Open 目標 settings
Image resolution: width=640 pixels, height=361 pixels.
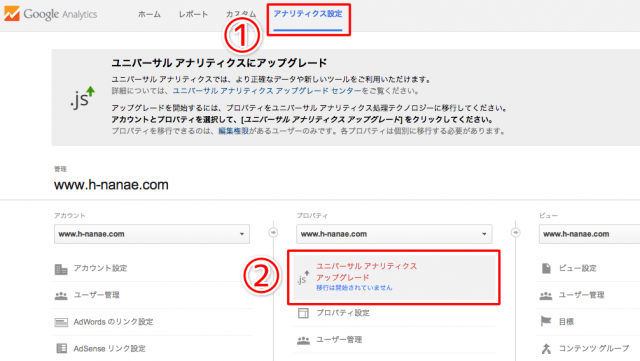coord(566,322)
